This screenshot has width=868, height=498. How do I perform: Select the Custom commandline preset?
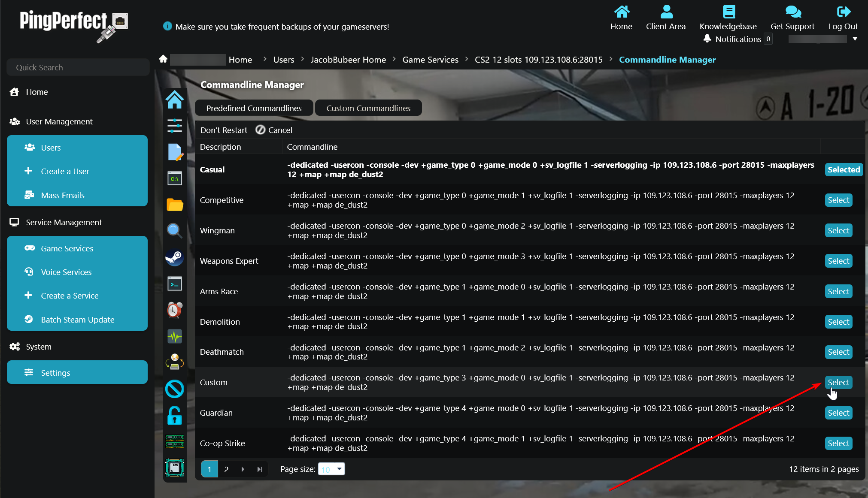point(838,382)
